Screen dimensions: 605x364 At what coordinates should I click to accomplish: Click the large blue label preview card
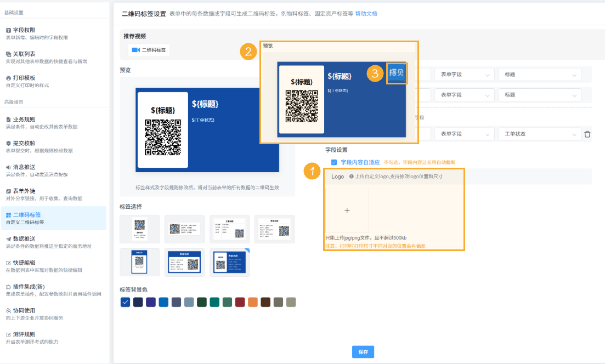[207, 130]
